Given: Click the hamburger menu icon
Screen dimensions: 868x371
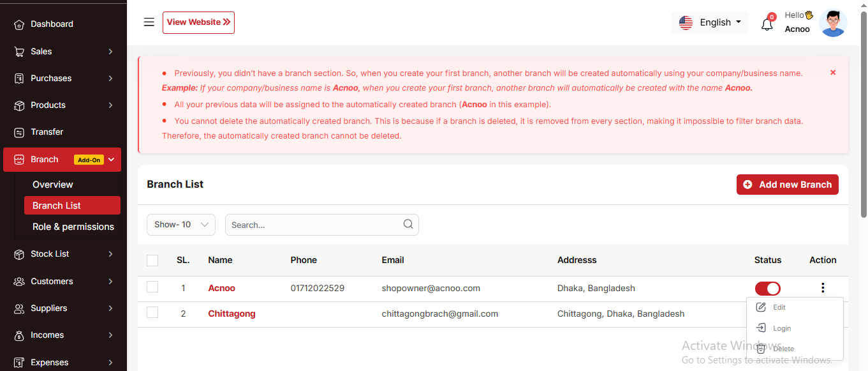Looking at the screenshot, I should [x=149, y=22].
